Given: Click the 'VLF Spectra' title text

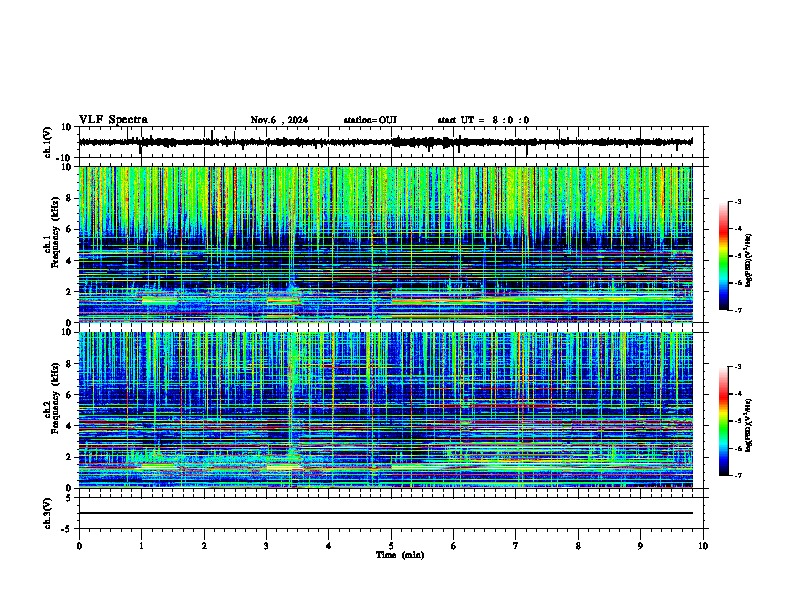Looking at the screenshot, I should pyautogui.click(x=113, y=120).
